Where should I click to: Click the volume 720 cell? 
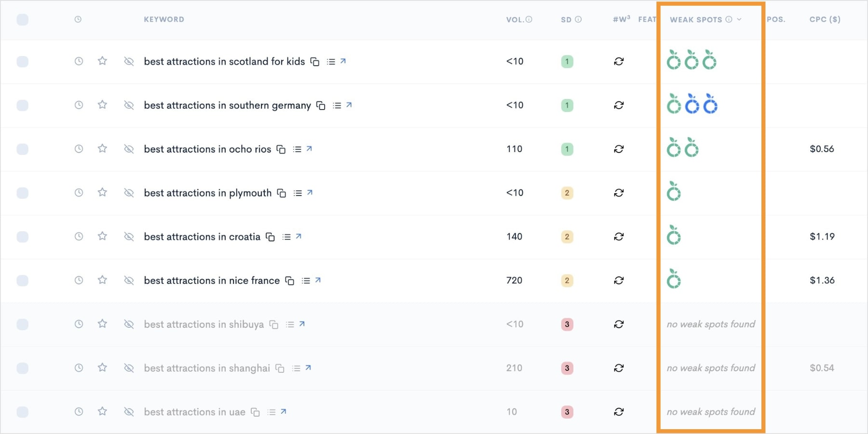pyautogui.click(x=515, y=280)
